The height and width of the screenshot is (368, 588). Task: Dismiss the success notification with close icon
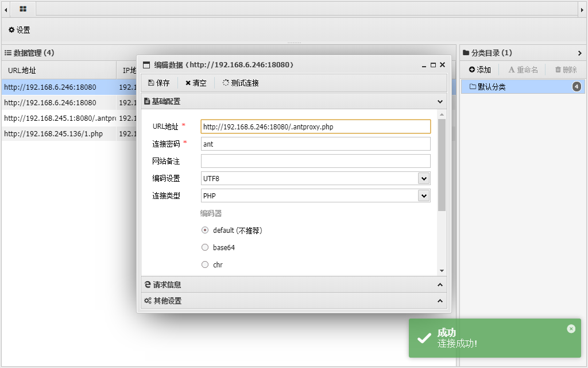571,329
